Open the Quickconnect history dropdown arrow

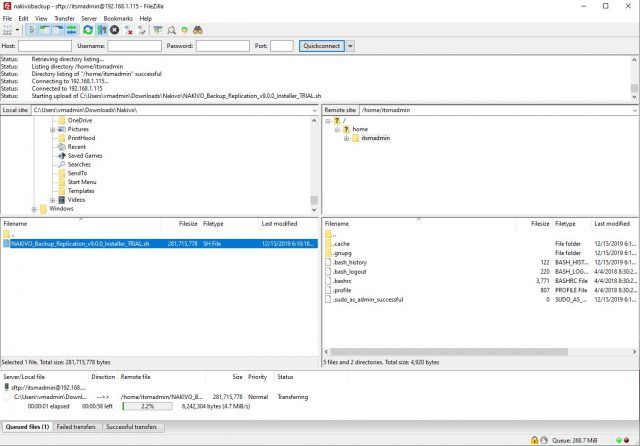(350, 46)
